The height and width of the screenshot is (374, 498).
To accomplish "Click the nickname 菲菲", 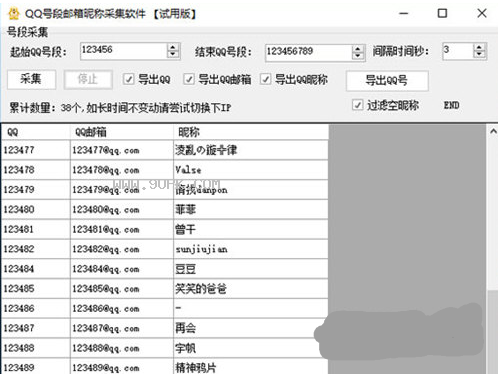I will (x=251, y=210).
